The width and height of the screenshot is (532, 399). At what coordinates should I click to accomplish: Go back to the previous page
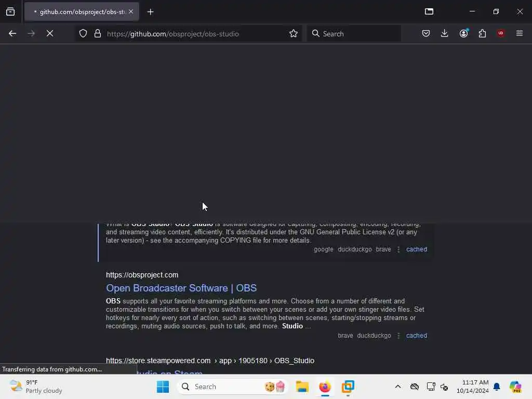click(12, 33)
